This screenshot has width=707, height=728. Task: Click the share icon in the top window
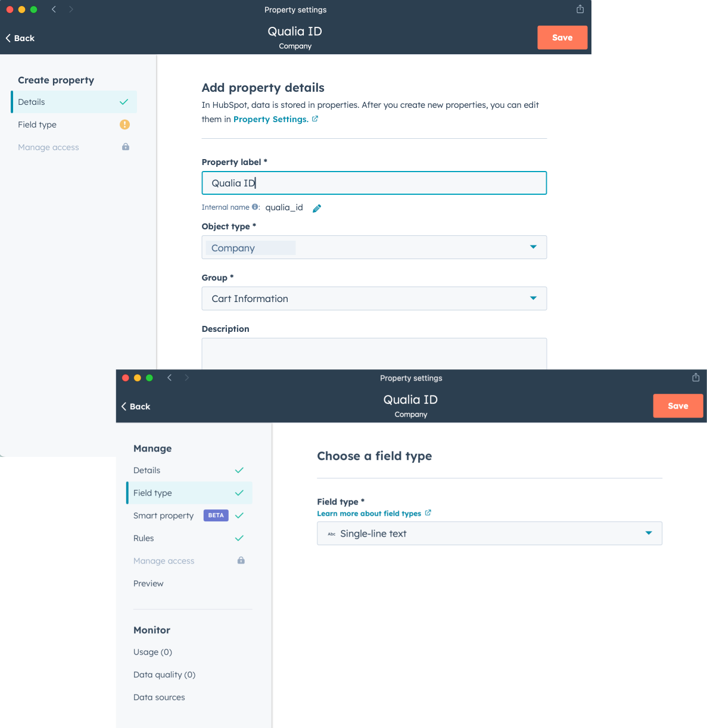(580, 9)
